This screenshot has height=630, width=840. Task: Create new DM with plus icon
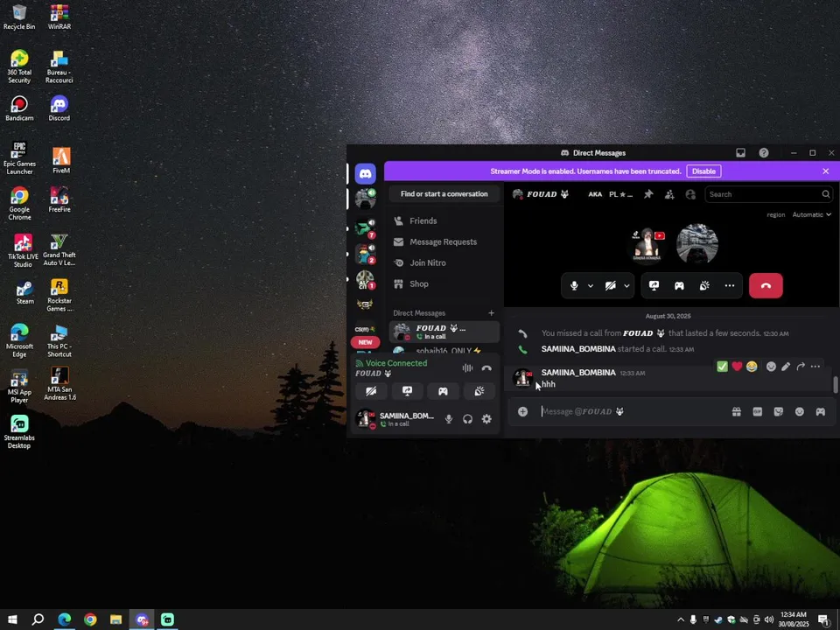[x=491, y=313]
